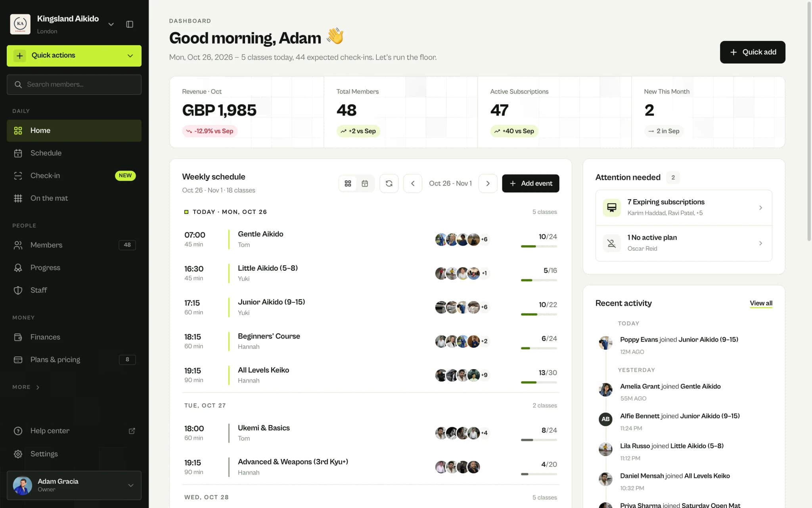This screenshot has width=812, height=508.
Task: Open the Adam Gracia account menu
Action: pos(74,485)
